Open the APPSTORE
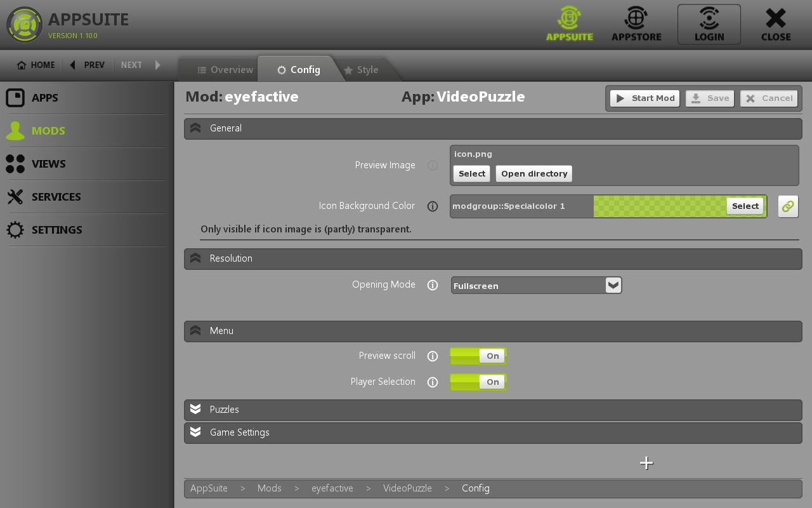 (636, 24)
